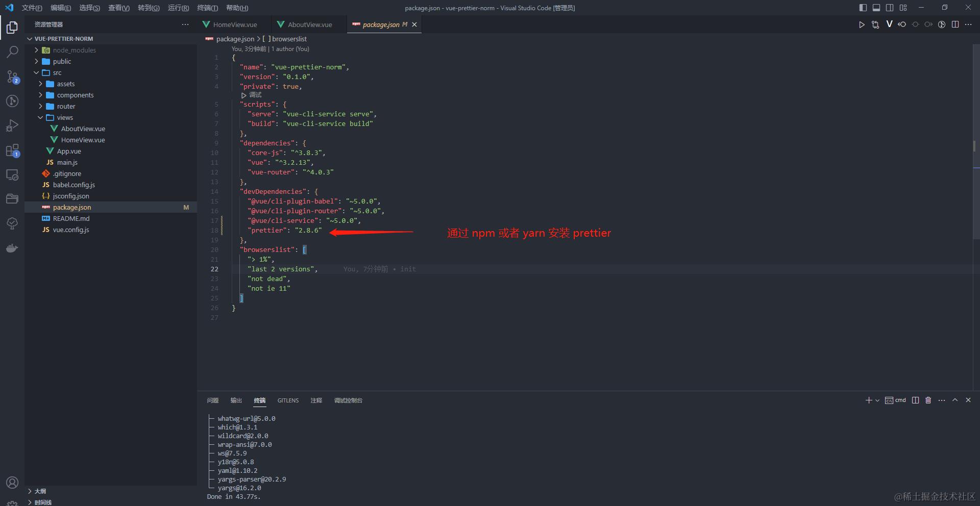Split the terminal panel
Viewport: 980px width, 506px height.
point(915,400)
